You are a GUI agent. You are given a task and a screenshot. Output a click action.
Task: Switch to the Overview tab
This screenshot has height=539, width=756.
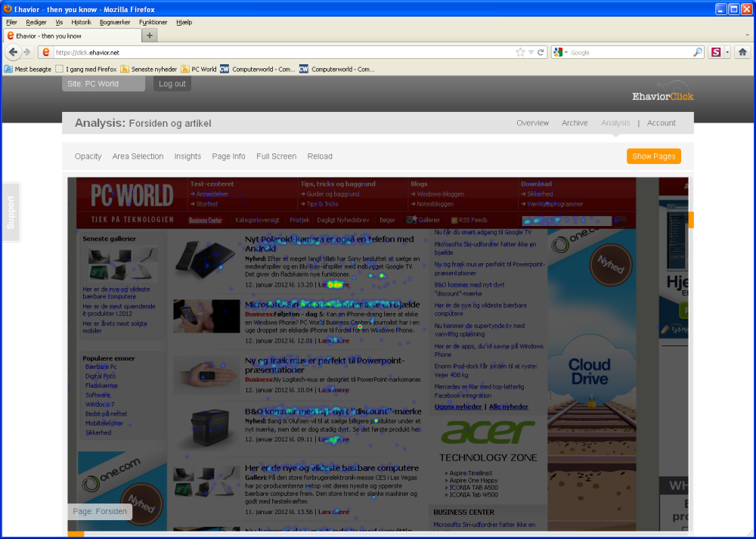[x=532, y=123]
